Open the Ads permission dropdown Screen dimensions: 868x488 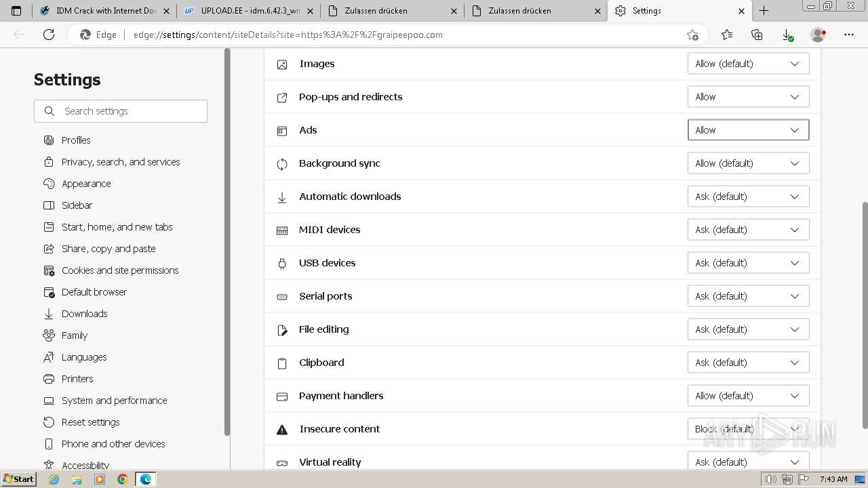click(748, 130)
